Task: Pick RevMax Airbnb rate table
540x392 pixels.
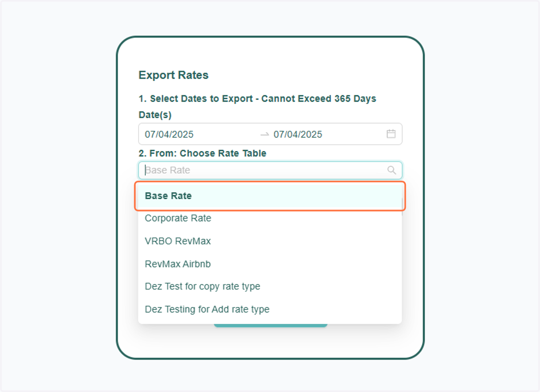Action: coord(270,264)
